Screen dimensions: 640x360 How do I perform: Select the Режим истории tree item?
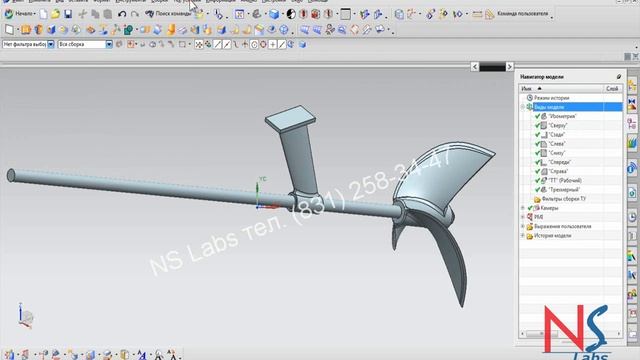coord(551,98)
